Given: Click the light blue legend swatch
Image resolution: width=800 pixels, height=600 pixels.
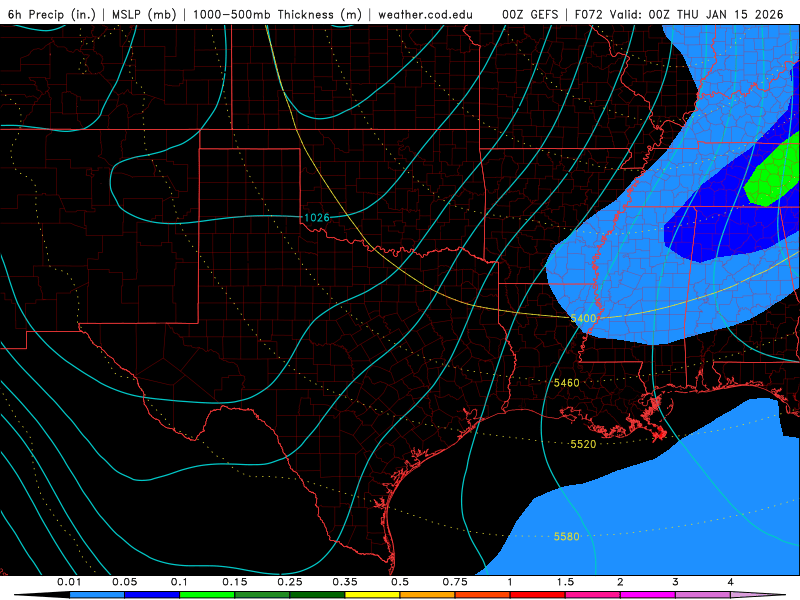Looking at the screenshot, I should (97, 595).
